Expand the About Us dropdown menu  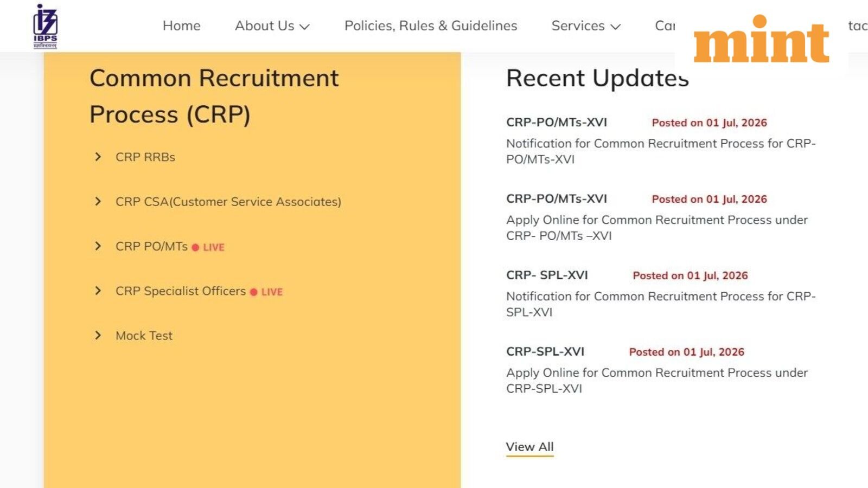[272, 25]
